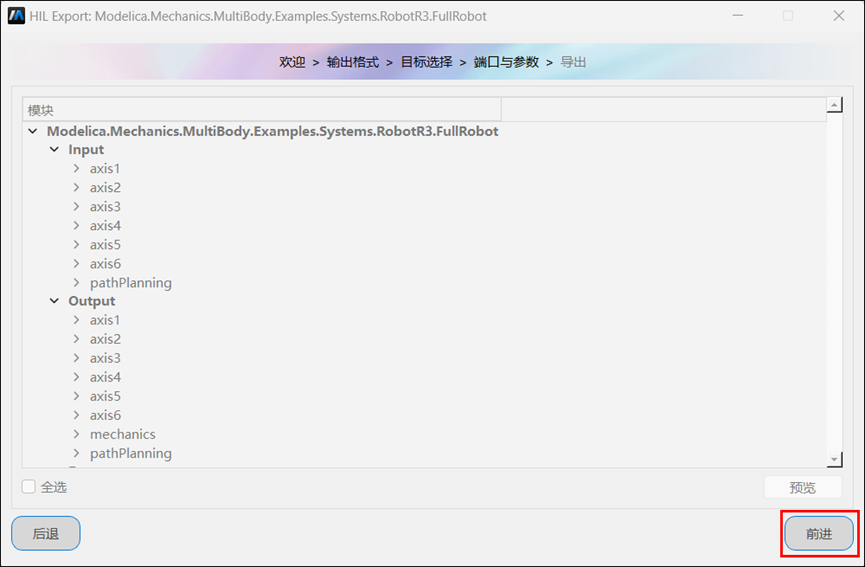
Task: Go to the 输出格式 wizard step
Action: [353, 62]
